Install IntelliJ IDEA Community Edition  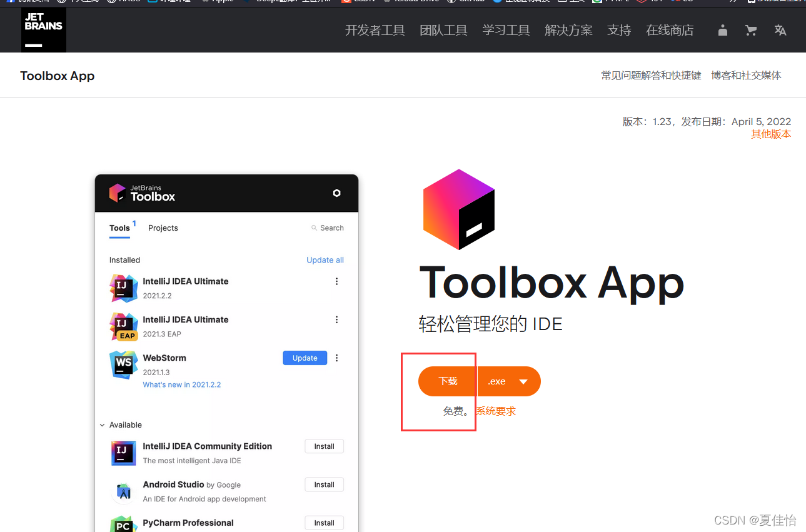pos(325,446)
